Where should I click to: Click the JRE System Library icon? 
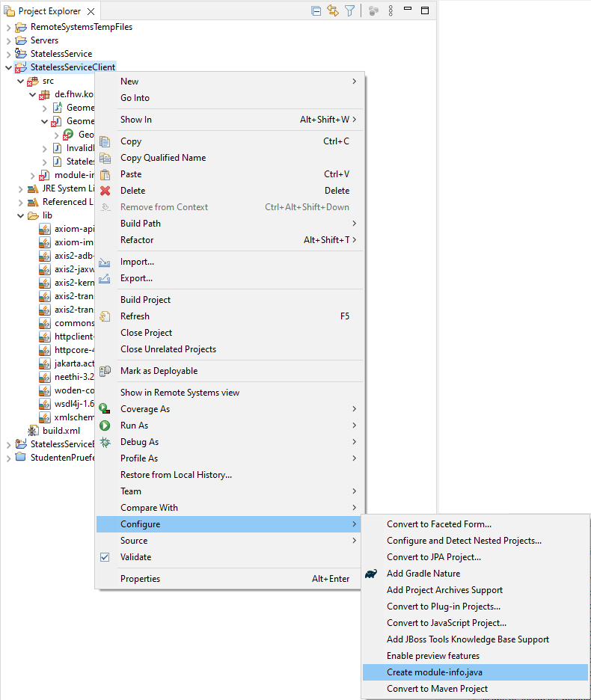click(x=33, y=189)
